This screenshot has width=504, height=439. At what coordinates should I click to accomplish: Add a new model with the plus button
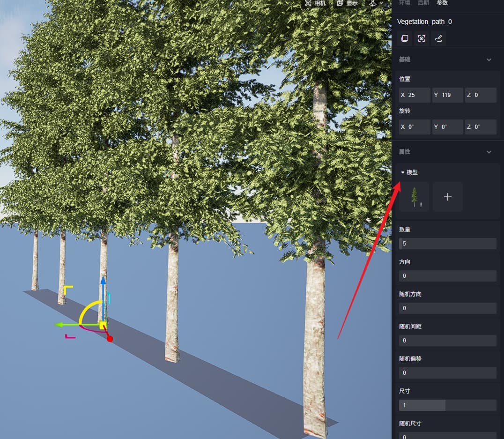[x=447, y=197]
